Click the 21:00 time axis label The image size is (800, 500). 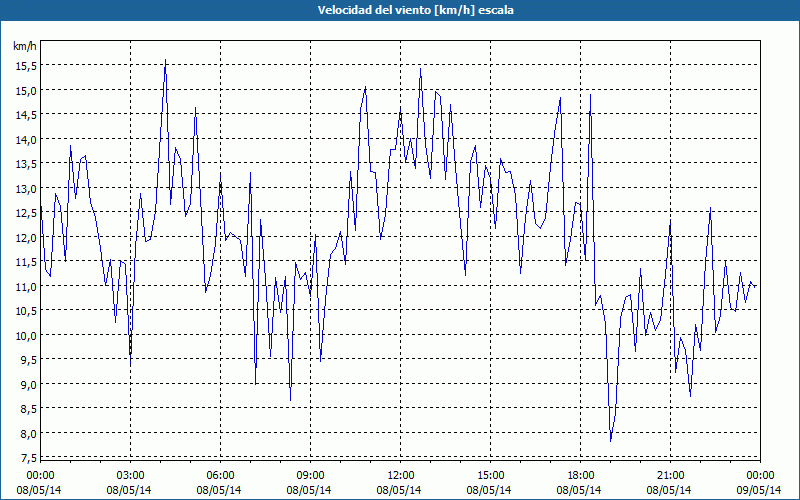coord(670,476)
